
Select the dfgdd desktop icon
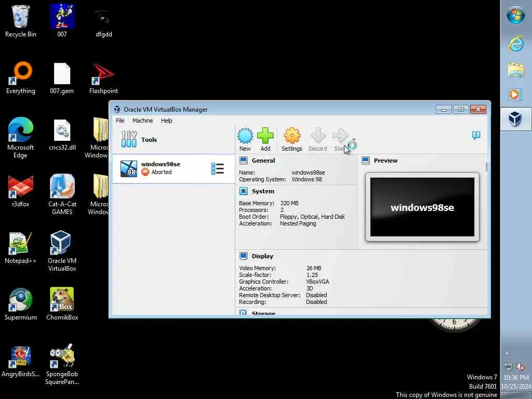[103, 21]
